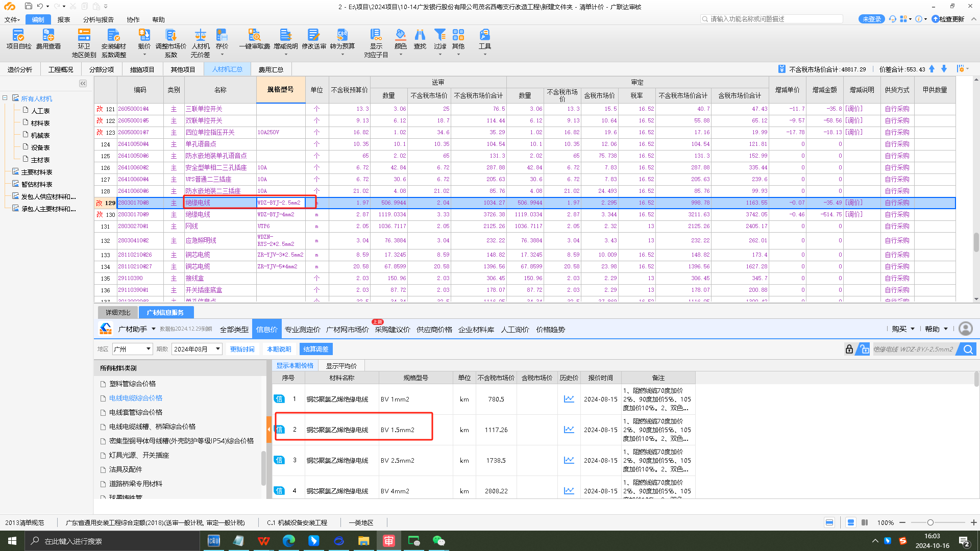The width and height of the screenshot is (980, 551).
Task: Open 费用查看 fee viewer
Action: [48, 40]
